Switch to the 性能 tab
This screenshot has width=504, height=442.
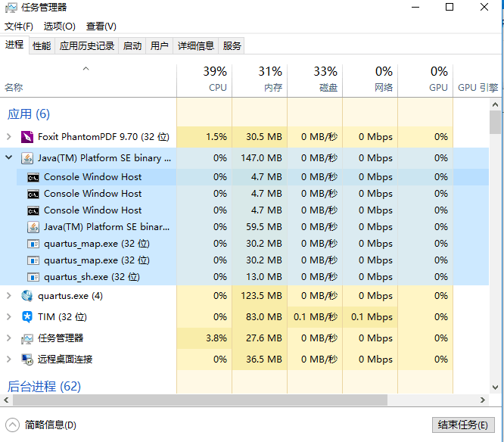coord(42,46)
